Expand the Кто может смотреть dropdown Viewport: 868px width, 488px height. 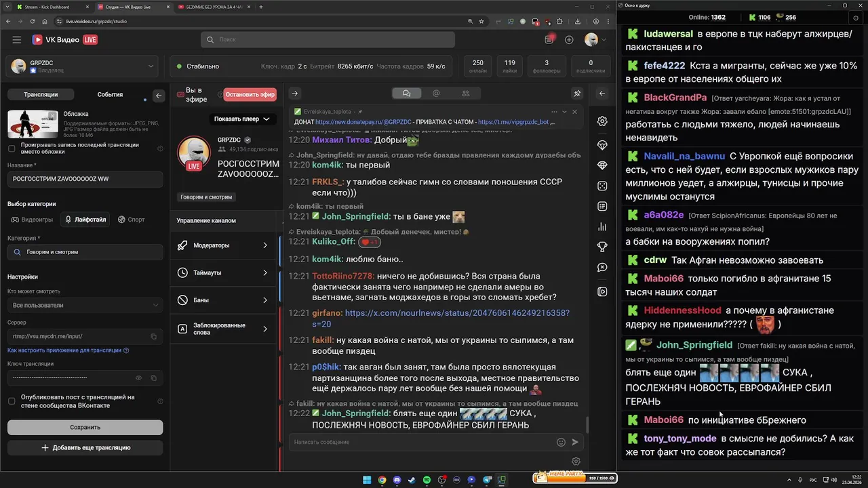(85, 305)
